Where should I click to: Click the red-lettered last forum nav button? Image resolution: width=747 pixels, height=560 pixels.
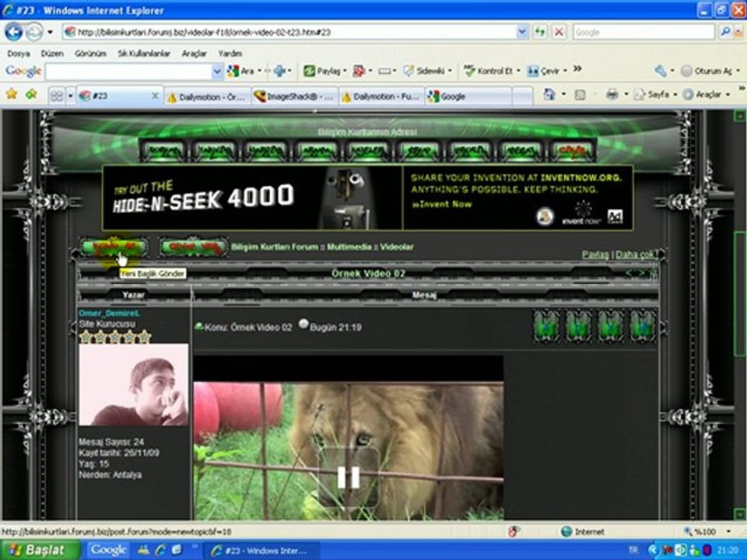point(571,150)
